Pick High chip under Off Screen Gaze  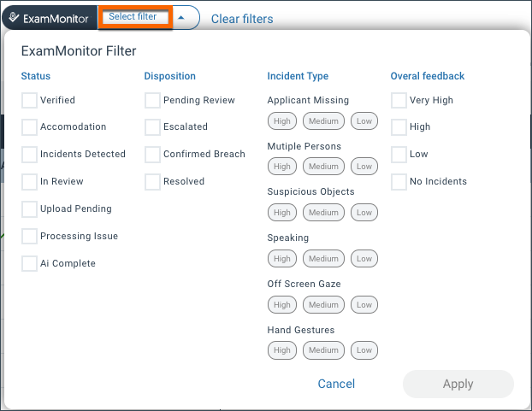click(282, 304)
